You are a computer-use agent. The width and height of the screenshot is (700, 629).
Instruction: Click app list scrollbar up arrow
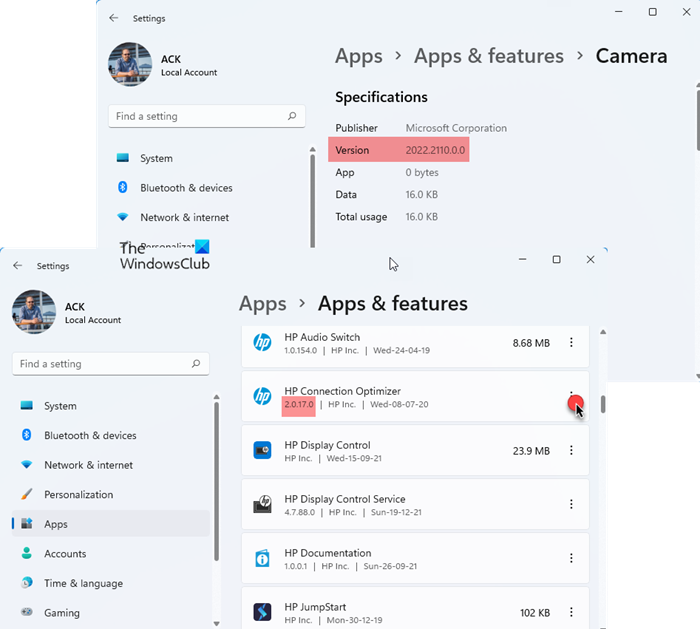click(x=603, y=332)
